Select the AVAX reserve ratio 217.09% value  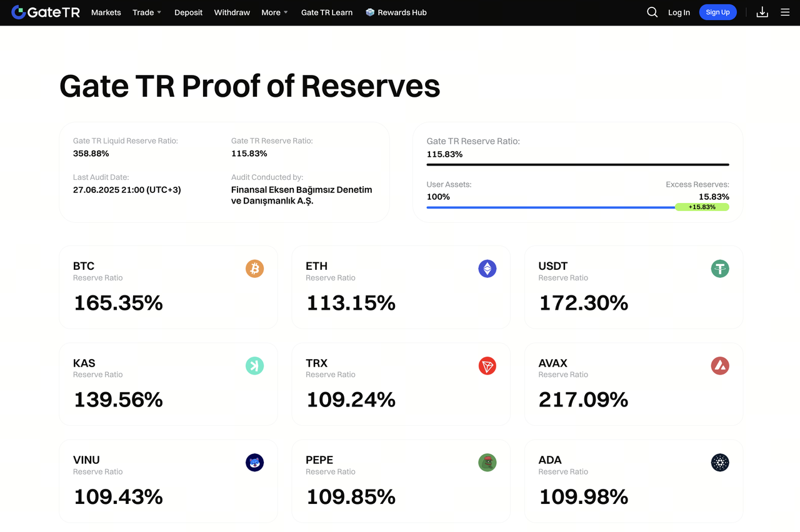583,400
